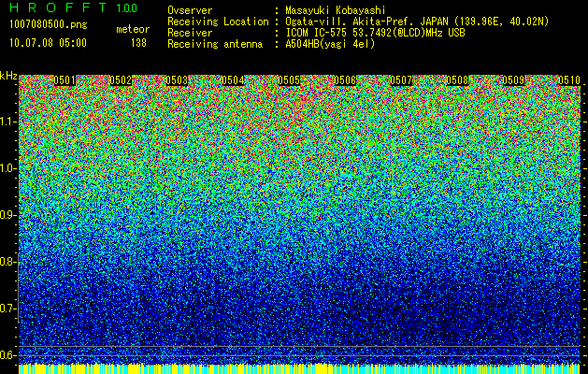Click the 0504 time marker
This screenshot has height=374, width=588.
tap(233, 80)
